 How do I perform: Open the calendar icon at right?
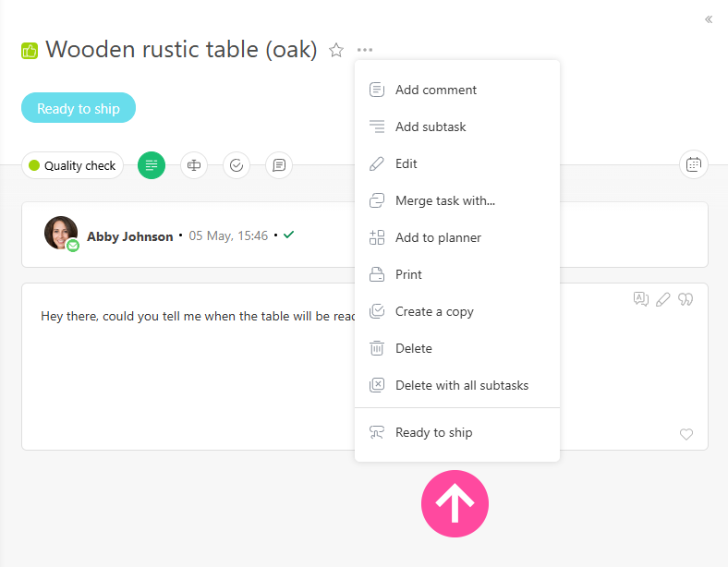(x=693, y=164)
